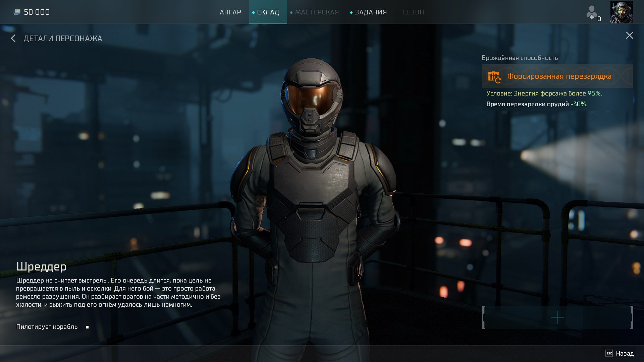Click the ESC key icon
This screenshot has width=644, height=362.
point(609,353)
